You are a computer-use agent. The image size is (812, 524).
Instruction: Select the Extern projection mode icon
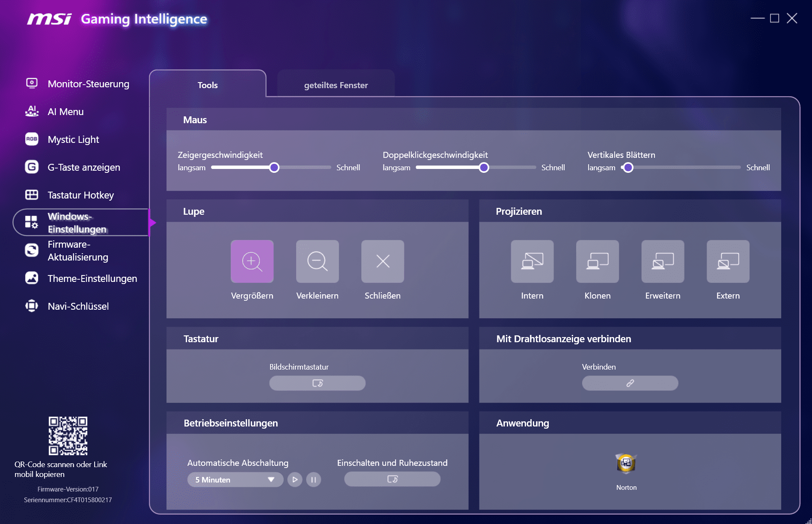click(x=728, y=261)
